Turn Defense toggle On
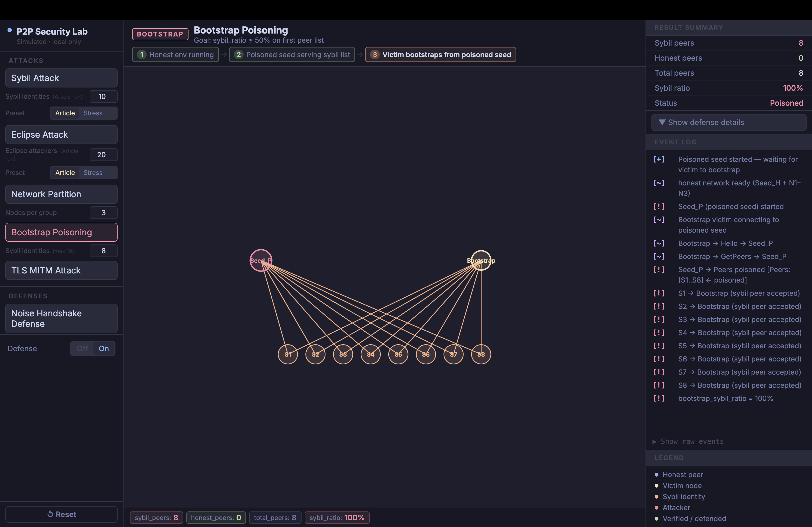The width and height of the screenshot is (812, 527). [x=104, y=348]
